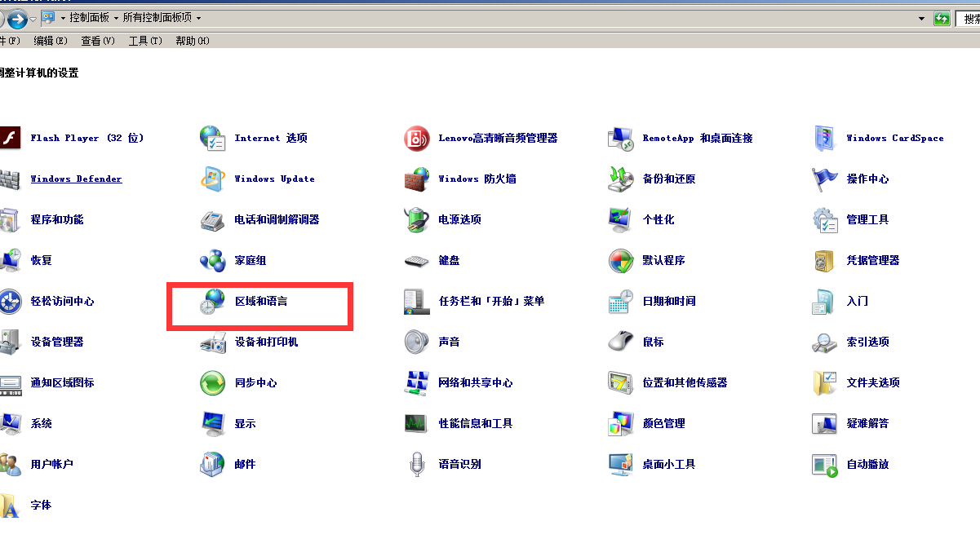Click the Flash Player (32 位) link
This screenshot has height=552, width=980.
pyautogui.click(x=87, y=139)
